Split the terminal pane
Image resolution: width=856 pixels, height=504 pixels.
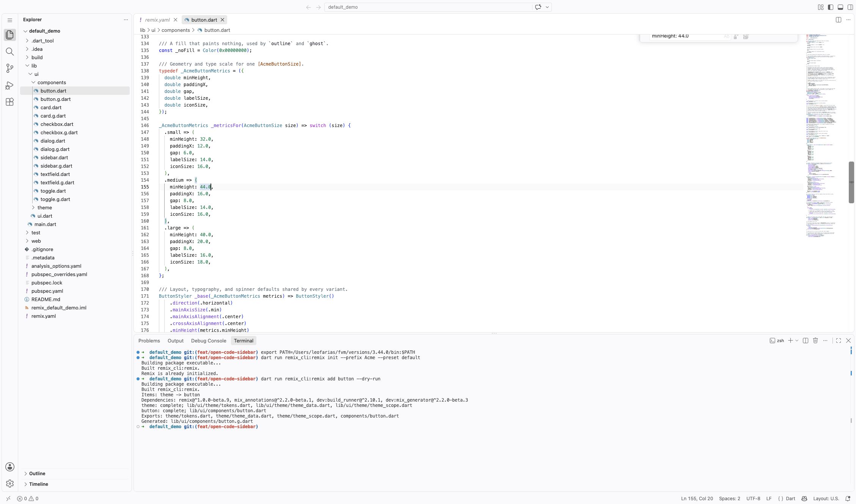coord(806,341)
